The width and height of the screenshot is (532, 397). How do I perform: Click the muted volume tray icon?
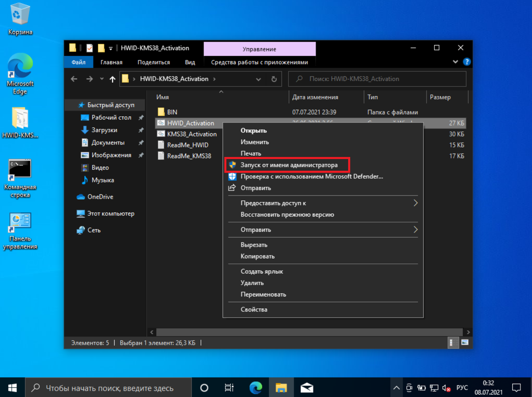coord(446,388)
